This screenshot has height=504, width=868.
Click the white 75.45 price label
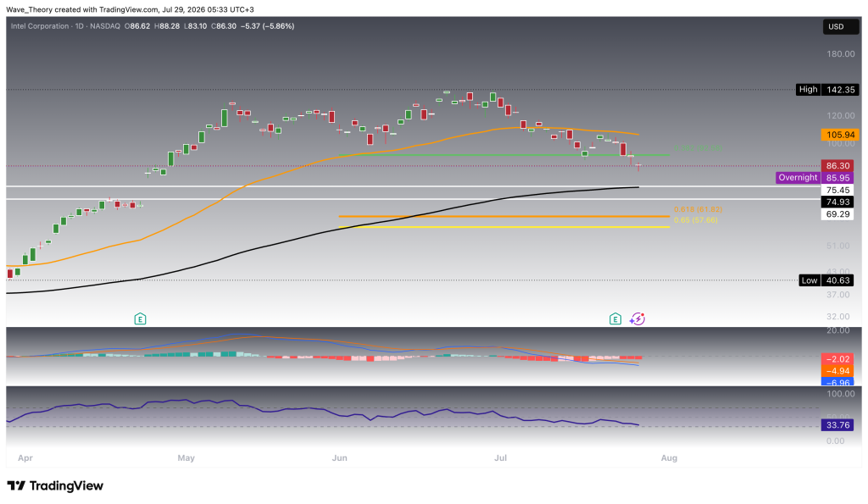837,190
